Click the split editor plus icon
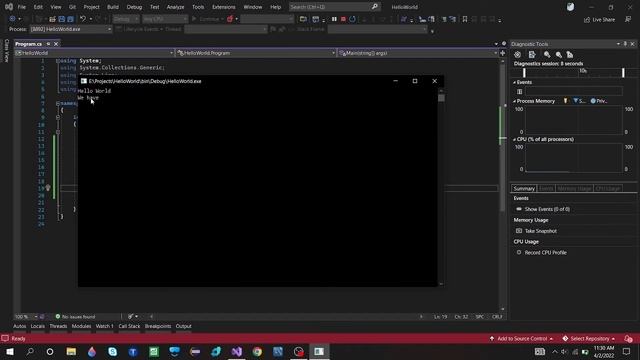The image size is (640, 360). coord(502,53)
